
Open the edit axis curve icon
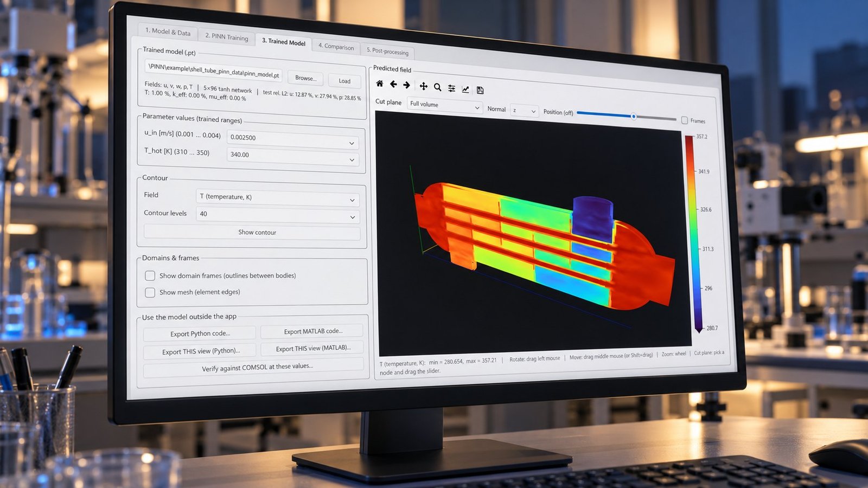point(465,89)
